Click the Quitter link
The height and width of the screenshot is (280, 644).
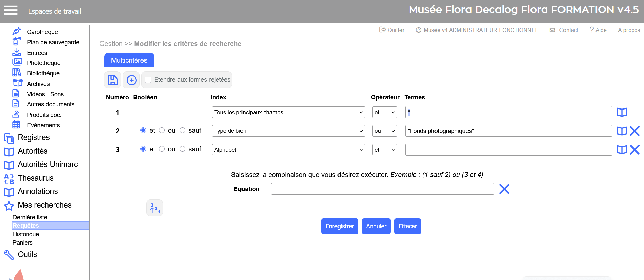click(x=392, y=30)
